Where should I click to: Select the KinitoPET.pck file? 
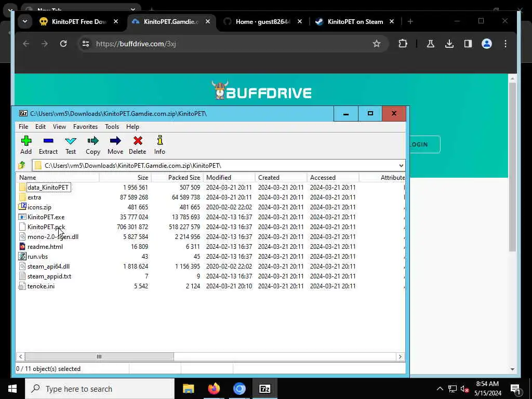46,227
